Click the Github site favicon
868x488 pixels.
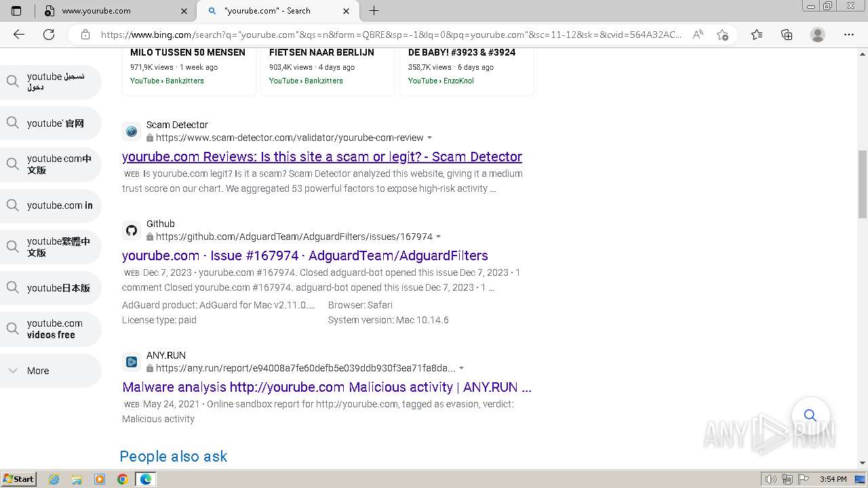tap(132, 230)
